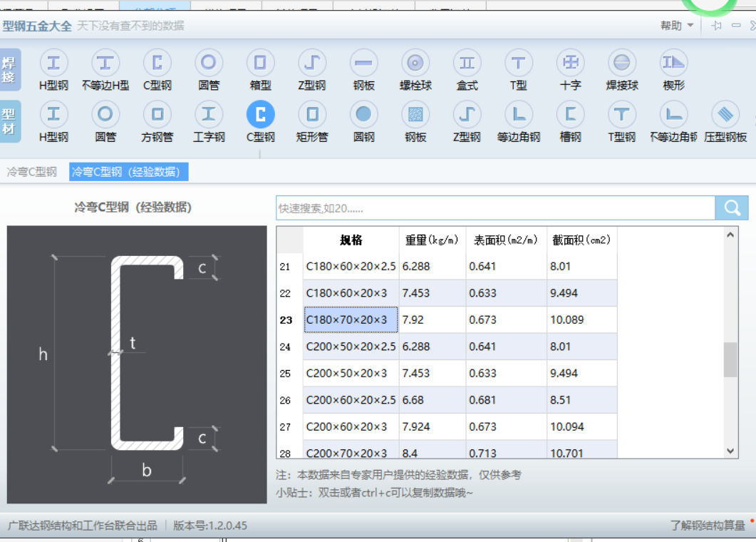The image size is (756, 542).
Task: Open the 冷弯C型钢（经验数据）tab
Action: tap(128, 172)
